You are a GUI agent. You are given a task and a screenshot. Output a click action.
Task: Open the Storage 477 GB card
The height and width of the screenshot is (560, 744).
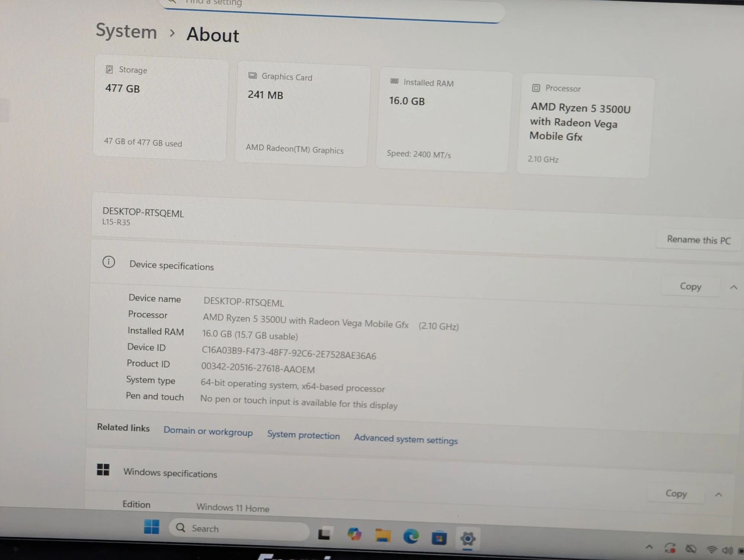pyautogui.click(x=160, y=108)
